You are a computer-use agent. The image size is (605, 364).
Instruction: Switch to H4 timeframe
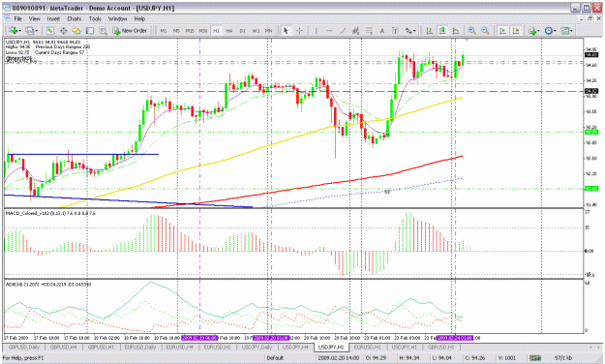[229, 30]
